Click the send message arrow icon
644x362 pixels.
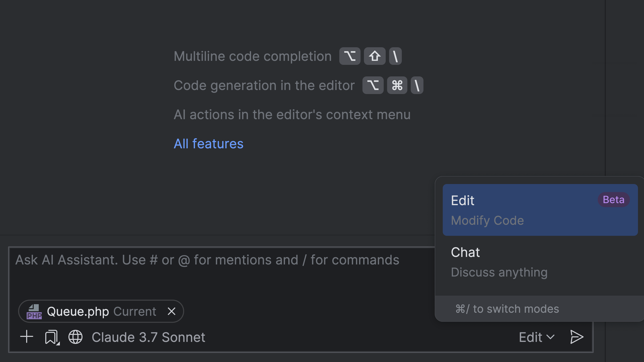pyautogui.click(x=577, y=337)
